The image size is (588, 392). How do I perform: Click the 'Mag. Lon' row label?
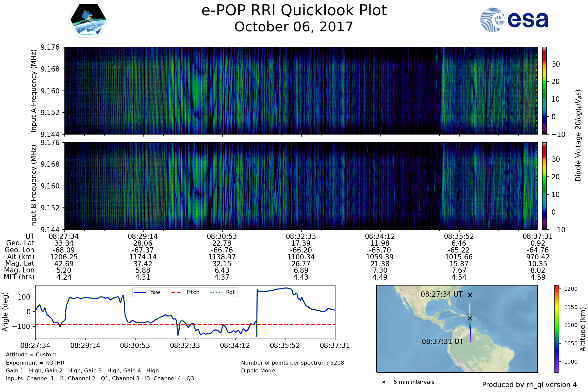(x=19, y=270)
